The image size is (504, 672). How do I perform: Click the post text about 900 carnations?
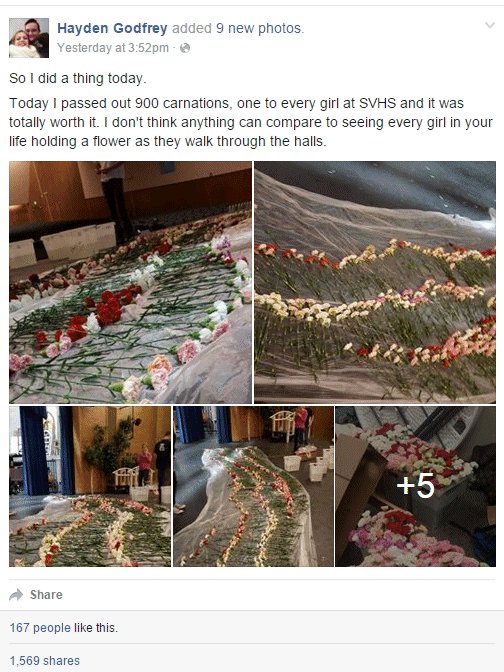[251, 122]
